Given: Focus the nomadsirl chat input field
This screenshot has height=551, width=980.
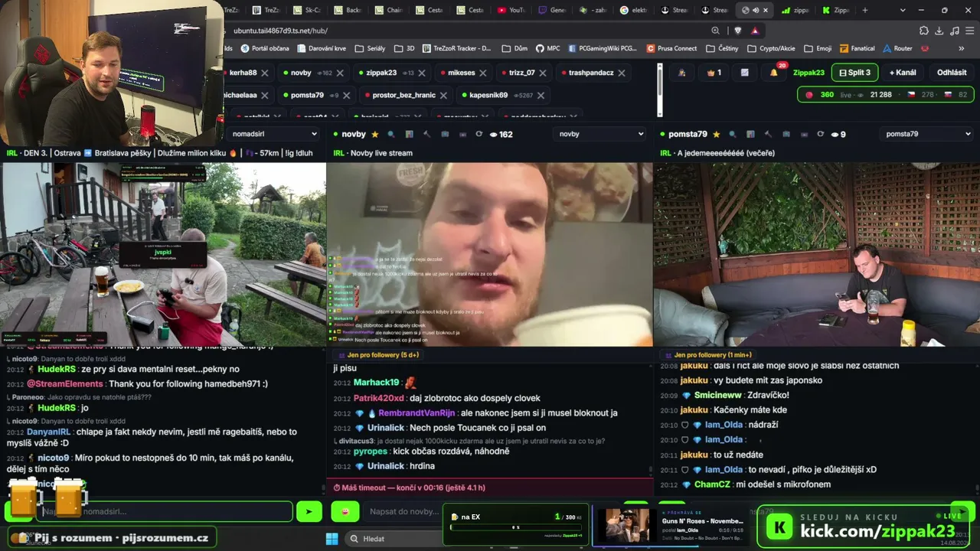Looking at the screenshot, I should pos(165,511).
